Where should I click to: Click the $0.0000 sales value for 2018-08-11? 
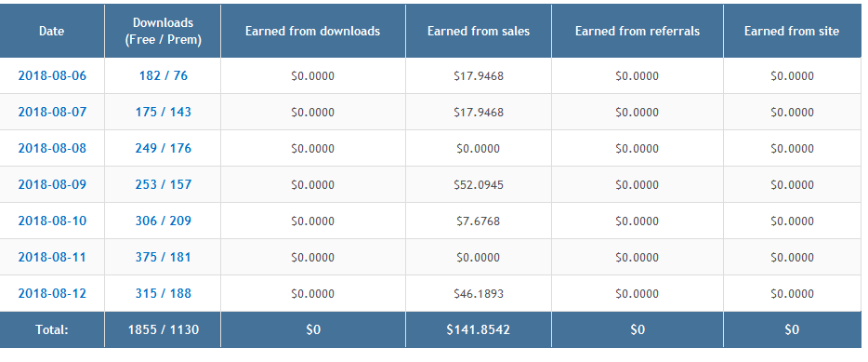(x=479, y=257)
